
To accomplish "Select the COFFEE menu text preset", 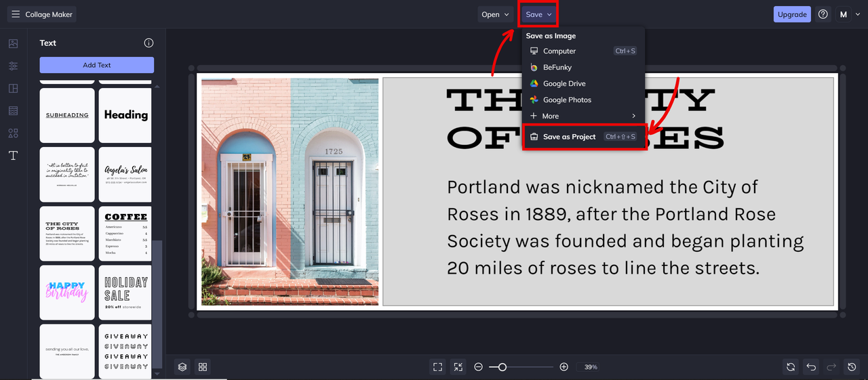I will click(x=125, y=234).
